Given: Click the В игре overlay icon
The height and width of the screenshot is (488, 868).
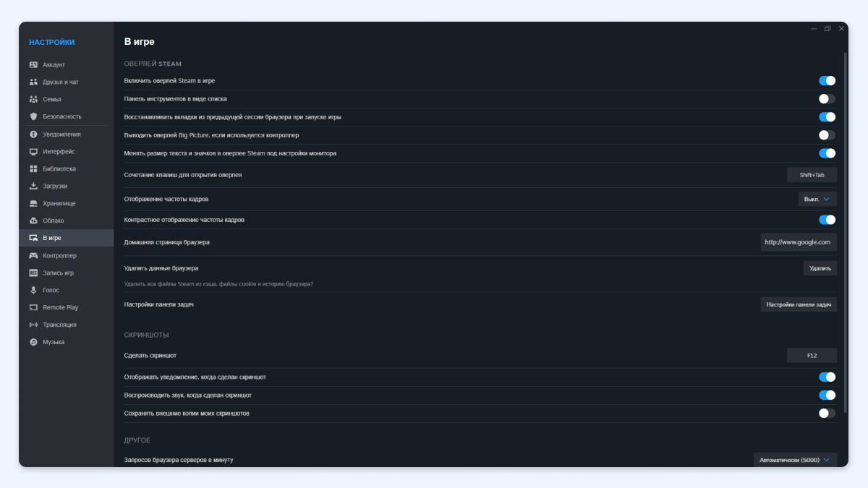Looking at the screenshot, I should pyautogui.click(x=33, y=238).
